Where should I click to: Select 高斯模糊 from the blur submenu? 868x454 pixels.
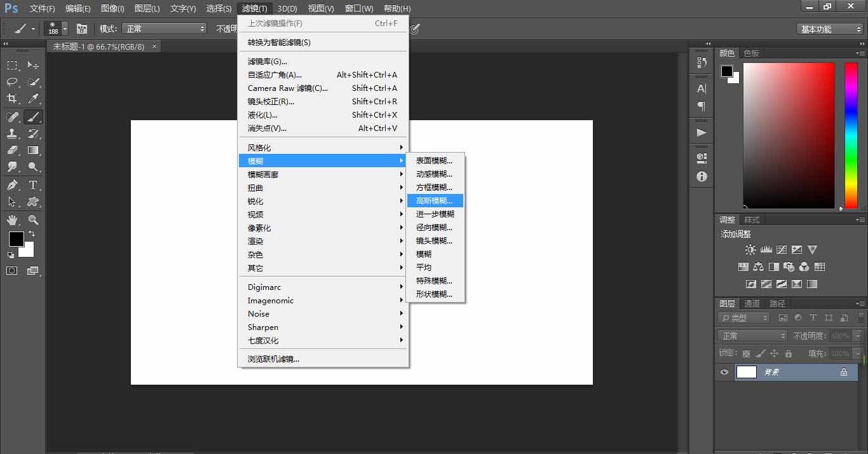[434, 200]
